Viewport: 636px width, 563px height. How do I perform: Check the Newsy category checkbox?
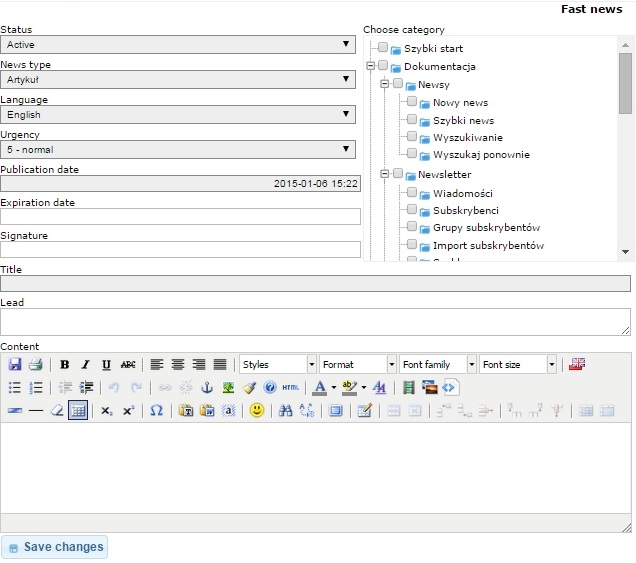tap(398, 84)
